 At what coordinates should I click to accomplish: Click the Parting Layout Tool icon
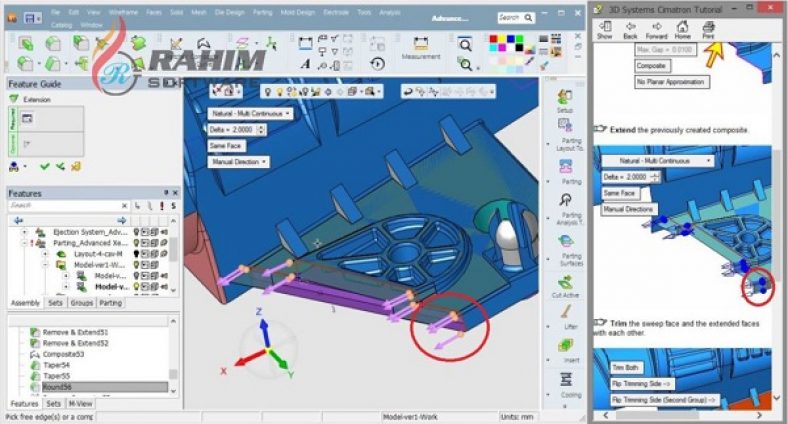click(565, 126)
